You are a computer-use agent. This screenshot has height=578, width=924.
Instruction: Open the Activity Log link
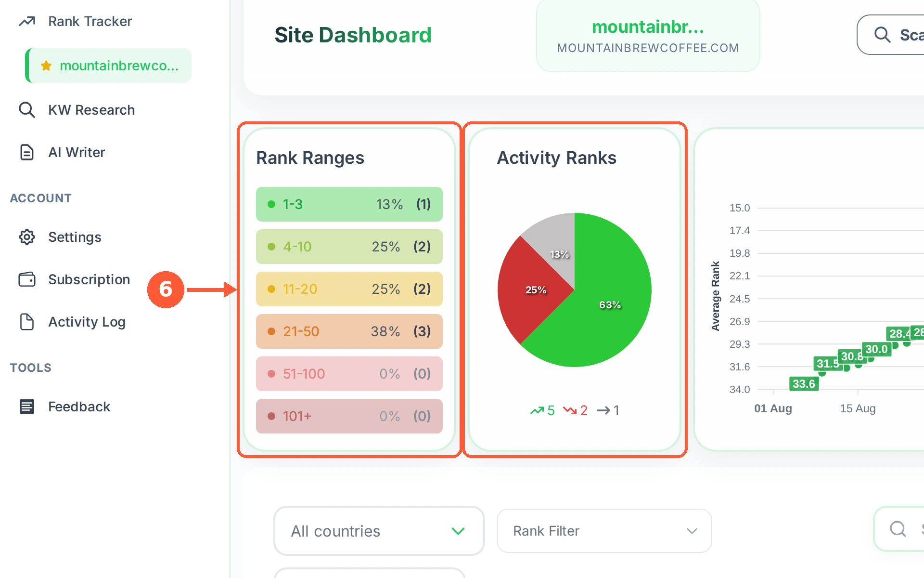(87, 322)
